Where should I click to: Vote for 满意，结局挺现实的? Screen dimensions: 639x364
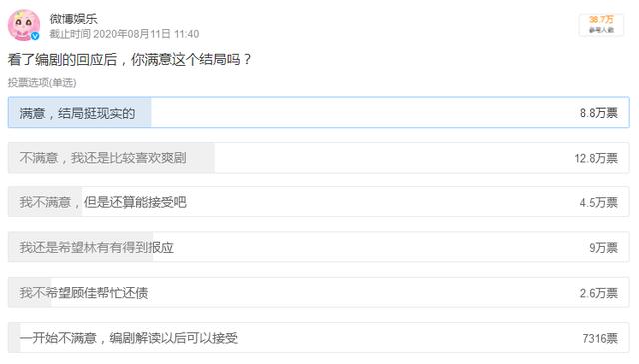[x=319, y=112]
